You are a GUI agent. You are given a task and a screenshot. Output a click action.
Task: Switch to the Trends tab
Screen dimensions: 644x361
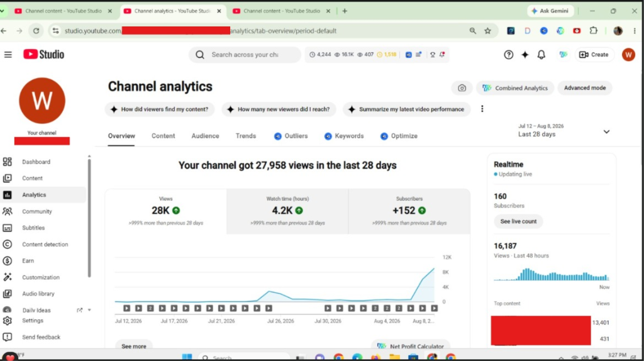246,136
